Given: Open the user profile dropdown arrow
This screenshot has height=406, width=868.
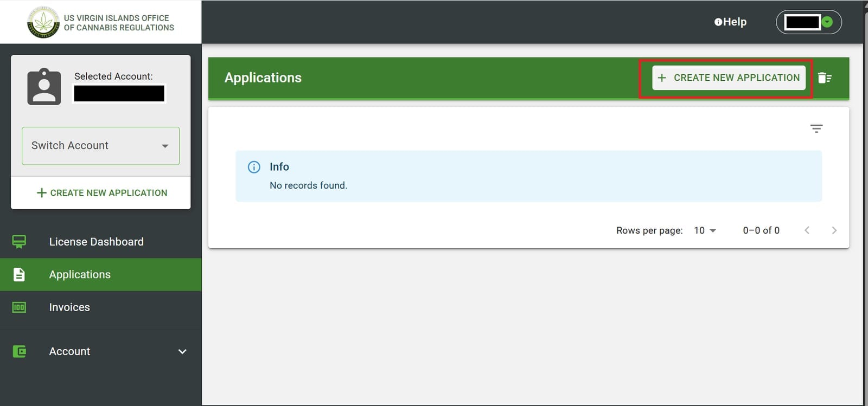Looking at the screenshot, I should pos(827,22).
